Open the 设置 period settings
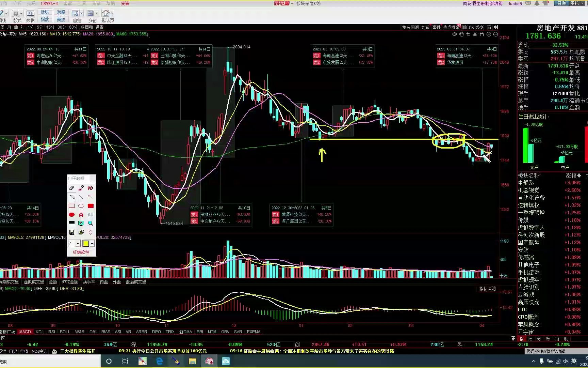Screen dimensions: 588x368 99,27
